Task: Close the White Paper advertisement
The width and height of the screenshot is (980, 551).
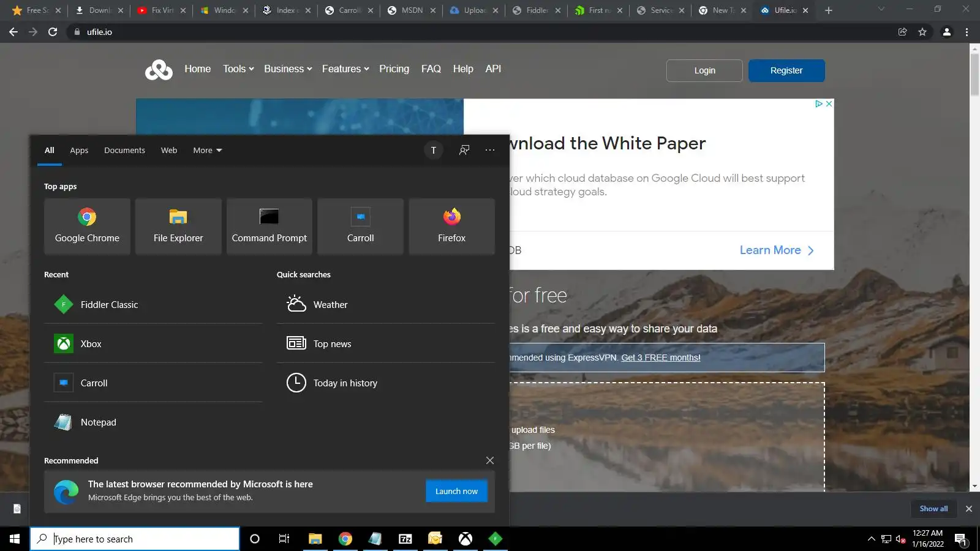Action: coord(829,104)
